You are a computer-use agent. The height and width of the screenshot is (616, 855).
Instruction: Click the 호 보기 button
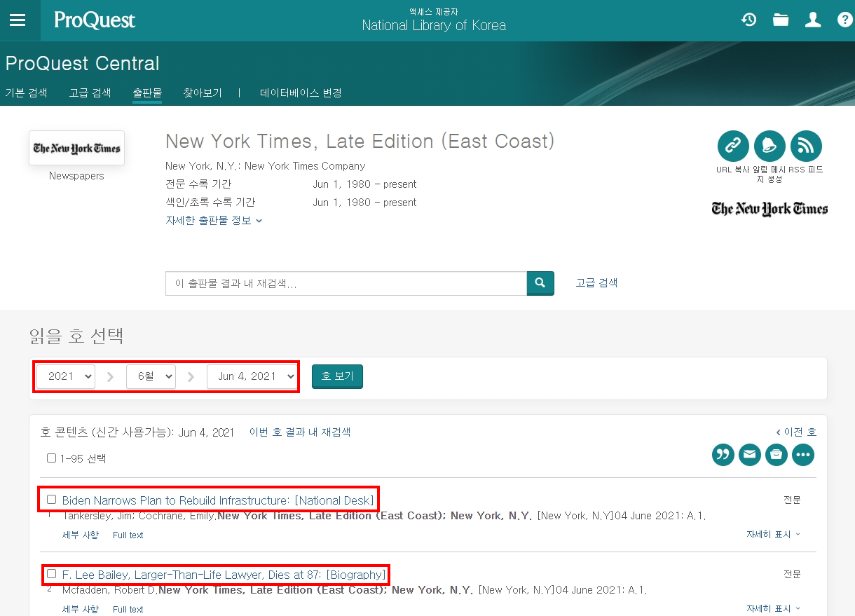tap(337, 376)
